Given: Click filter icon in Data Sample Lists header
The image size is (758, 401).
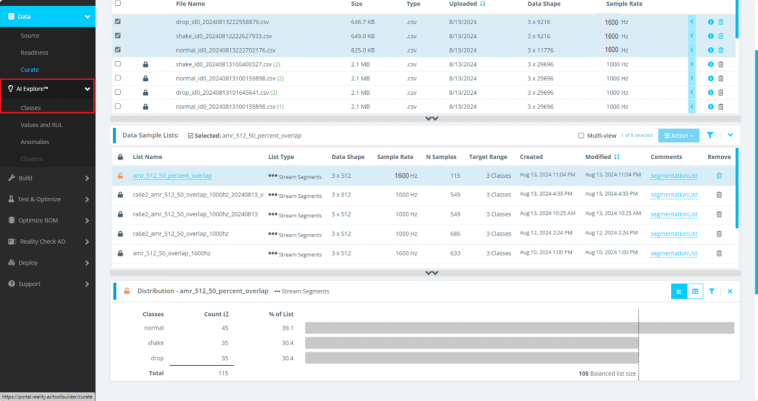Looking at the screenshot, I should pyautogui.click(x=710, y=135).
